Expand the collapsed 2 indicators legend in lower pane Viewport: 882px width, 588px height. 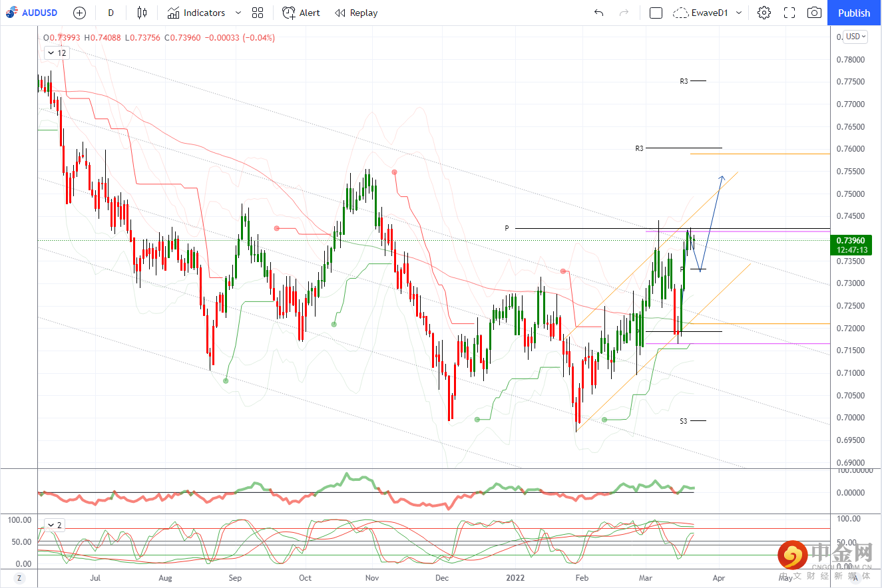(x=55, y=525)
